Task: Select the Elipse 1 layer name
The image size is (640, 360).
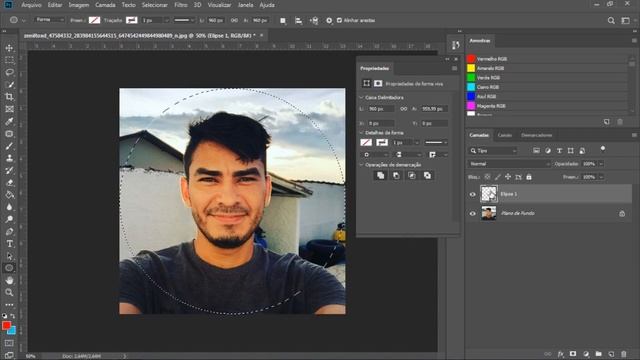Action: pos(509,194)
